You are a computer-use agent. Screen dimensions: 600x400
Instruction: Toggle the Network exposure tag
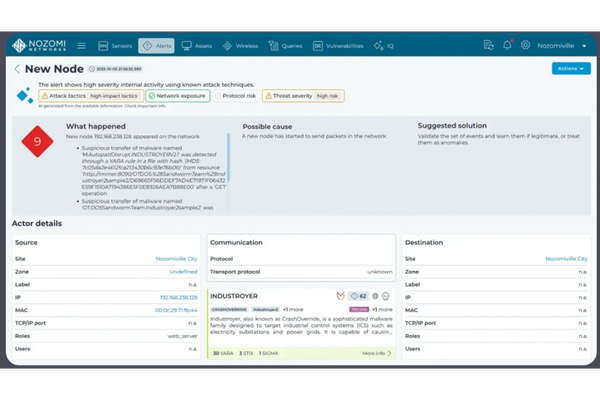183,95
